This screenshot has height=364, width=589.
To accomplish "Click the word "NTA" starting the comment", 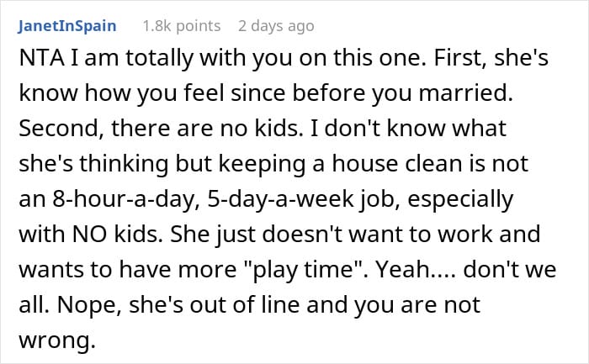I will (41, 58).
